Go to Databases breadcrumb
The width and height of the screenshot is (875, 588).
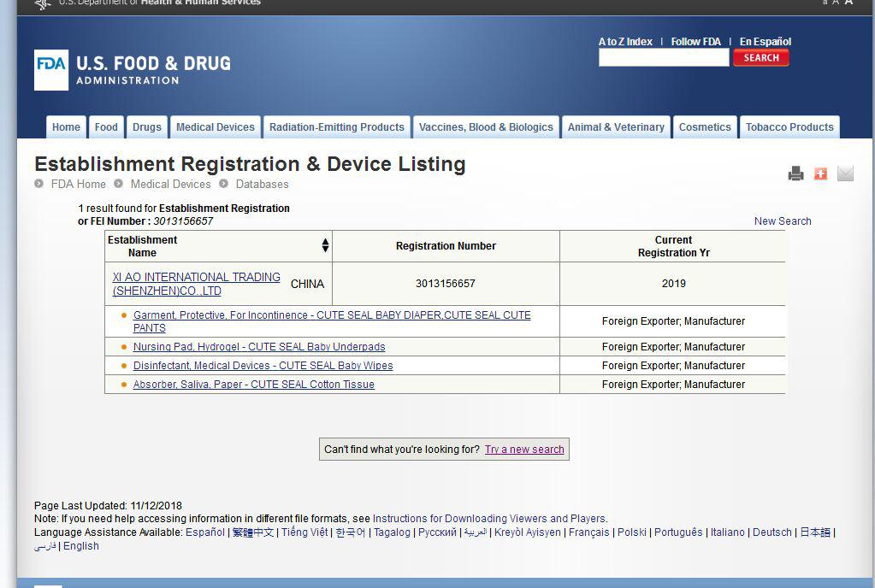pyautogui.click(x=263, y=184)
